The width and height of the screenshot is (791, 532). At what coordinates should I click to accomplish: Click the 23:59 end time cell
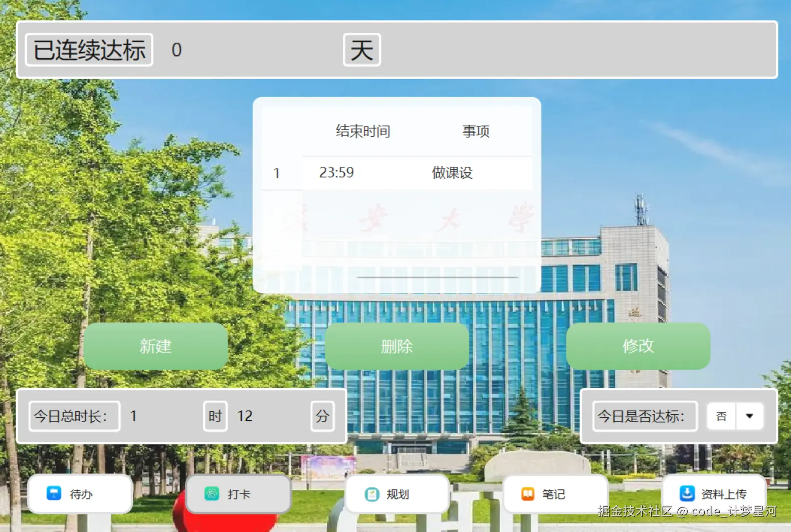pos(336,173)
